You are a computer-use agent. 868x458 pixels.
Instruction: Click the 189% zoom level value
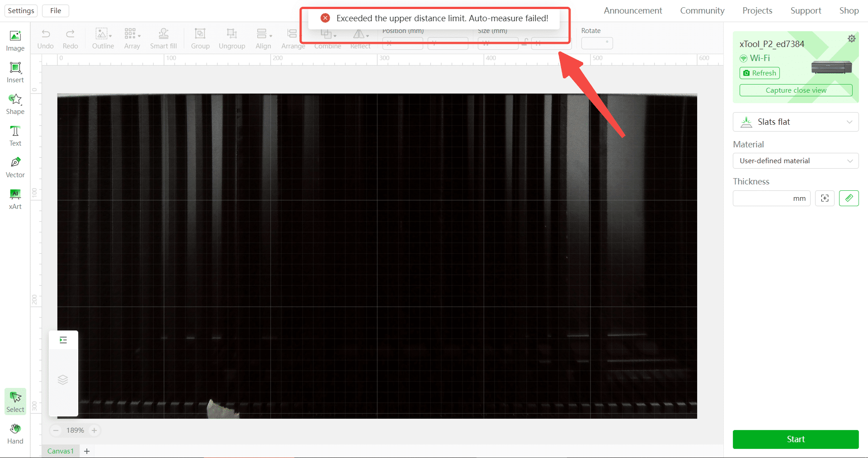[x=75, y=430]
